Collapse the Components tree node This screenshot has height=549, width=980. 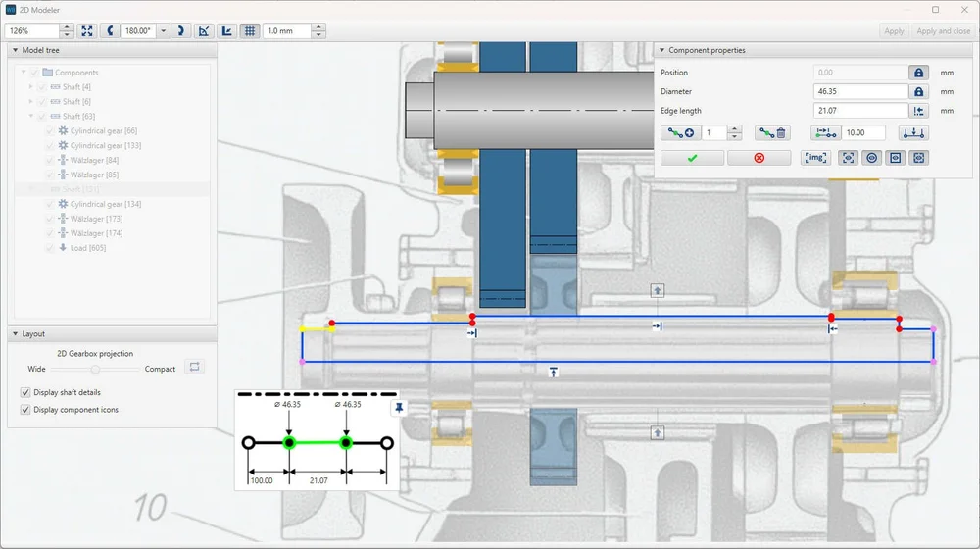(24, 73)
